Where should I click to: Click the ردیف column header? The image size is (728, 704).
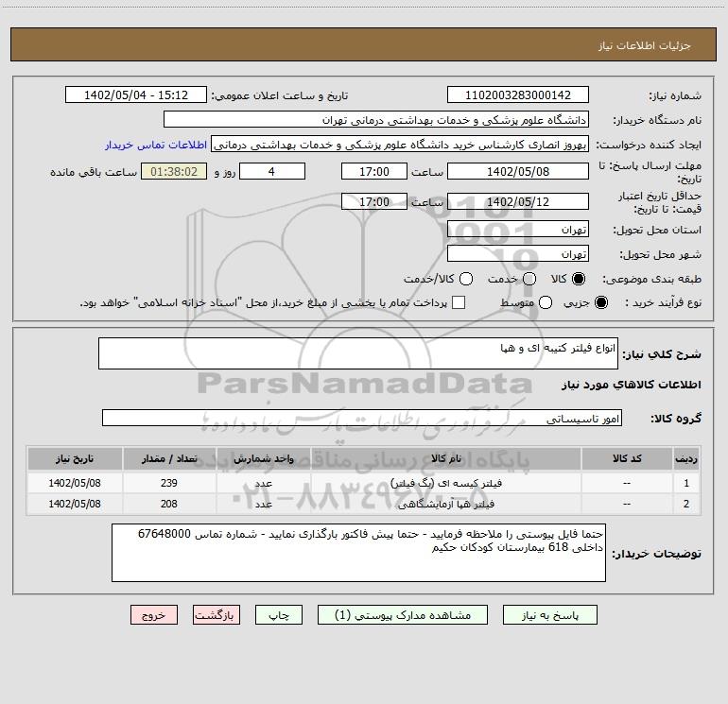(686, 458)
